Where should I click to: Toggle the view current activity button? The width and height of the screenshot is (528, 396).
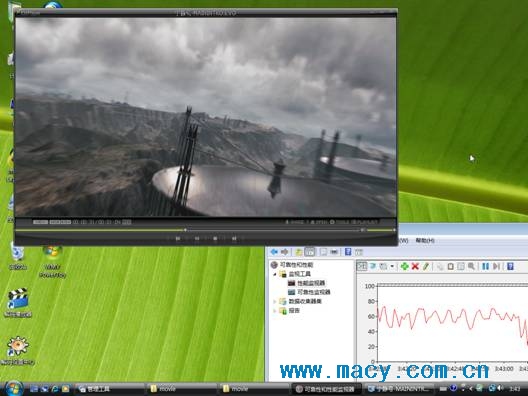point(362,266)
